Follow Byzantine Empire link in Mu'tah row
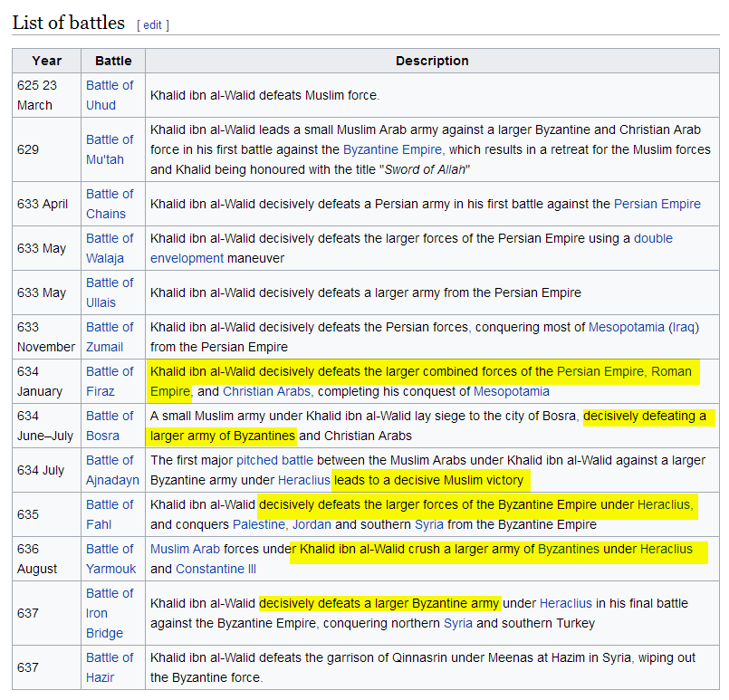 tap(392, 149)
